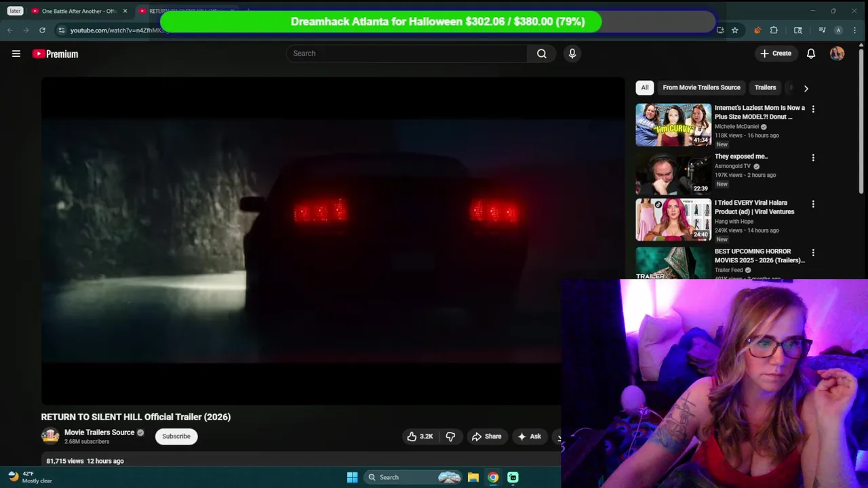Open They exposed me.. video title
This screenshot has height=488, width=868.
(x=741, y=157)
